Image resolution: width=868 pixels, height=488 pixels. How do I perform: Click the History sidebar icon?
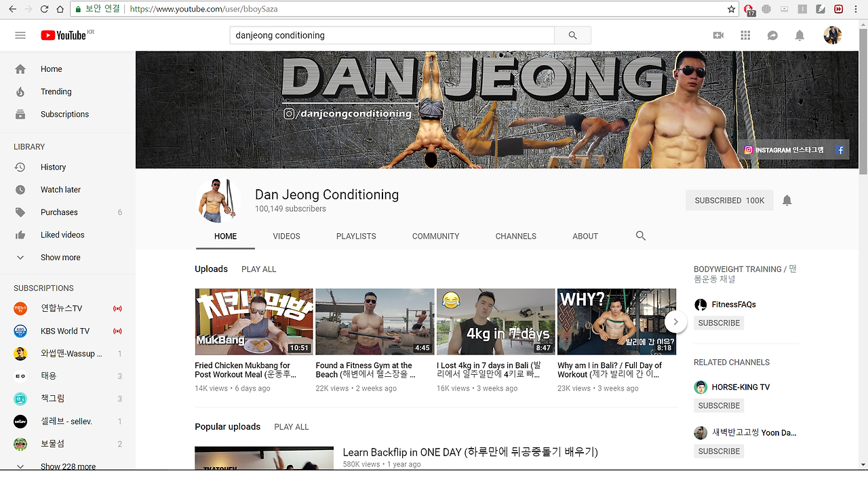[x=20, y=167]
